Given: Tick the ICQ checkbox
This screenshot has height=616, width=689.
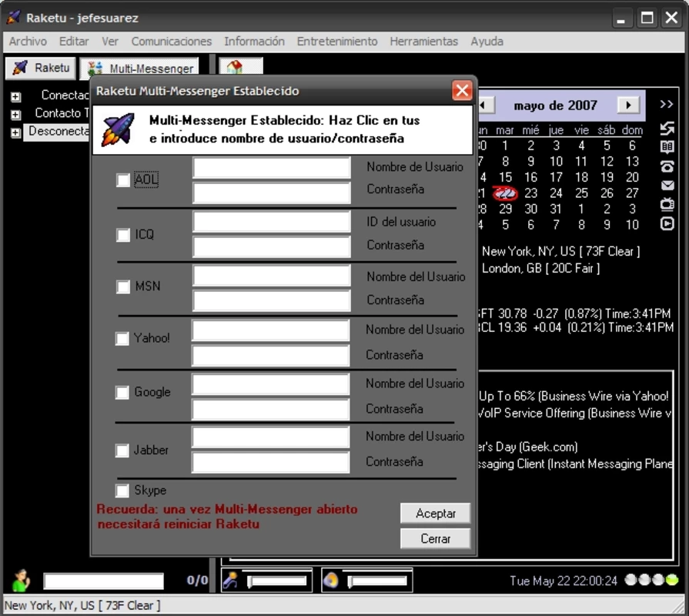Looking at the screenshot, I should point(123,235).
